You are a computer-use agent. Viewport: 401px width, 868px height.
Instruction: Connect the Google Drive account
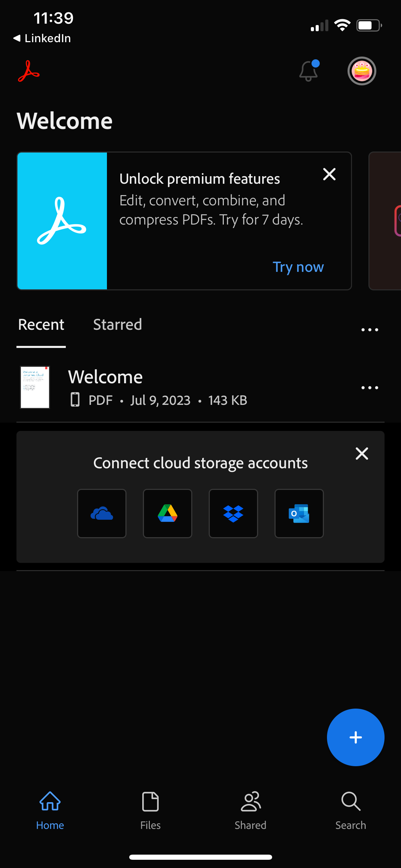(x=168, y=514)
